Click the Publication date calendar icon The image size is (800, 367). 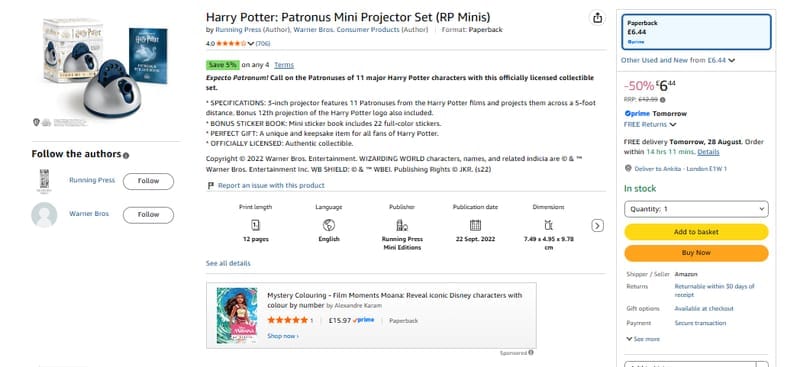pyautogui.click(x=475, y=225)
